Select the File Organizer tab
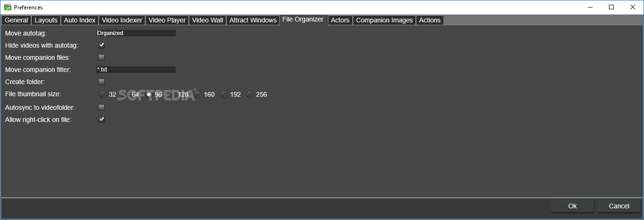 point(303,20)
